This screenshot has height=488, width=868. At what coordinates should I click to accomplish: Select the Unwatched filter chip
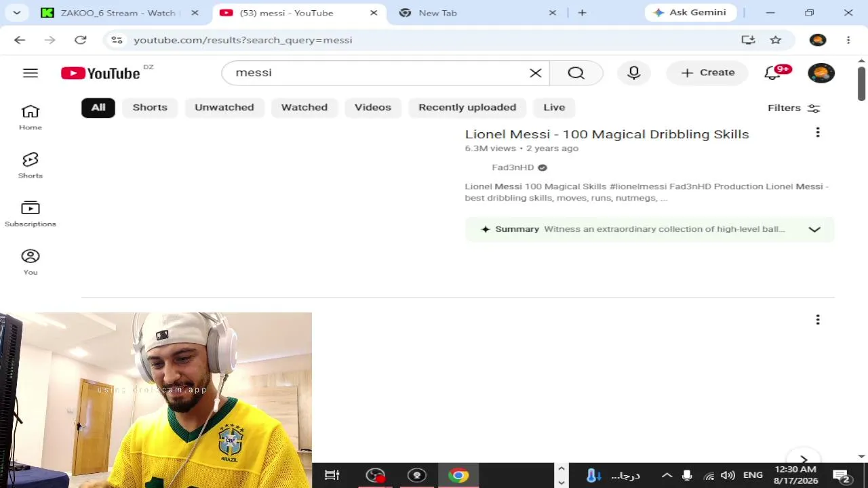coord(224,107)
